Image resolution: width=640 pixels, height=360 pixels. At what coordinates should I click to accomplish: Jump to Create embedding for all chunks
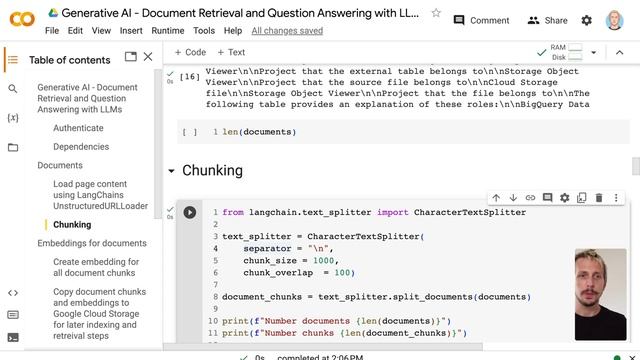coord(96,267)
